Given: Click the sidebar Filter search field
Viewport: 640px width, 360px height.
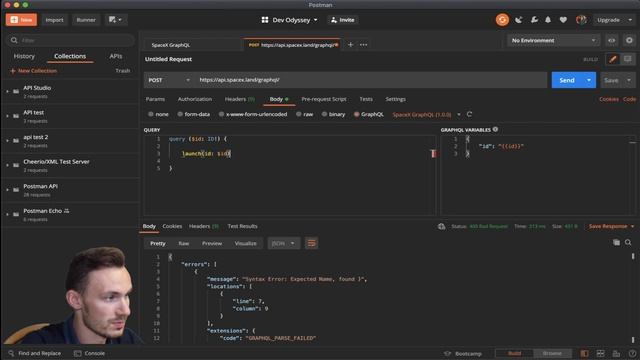Looking at the screenshot, I should coord(70,40).
